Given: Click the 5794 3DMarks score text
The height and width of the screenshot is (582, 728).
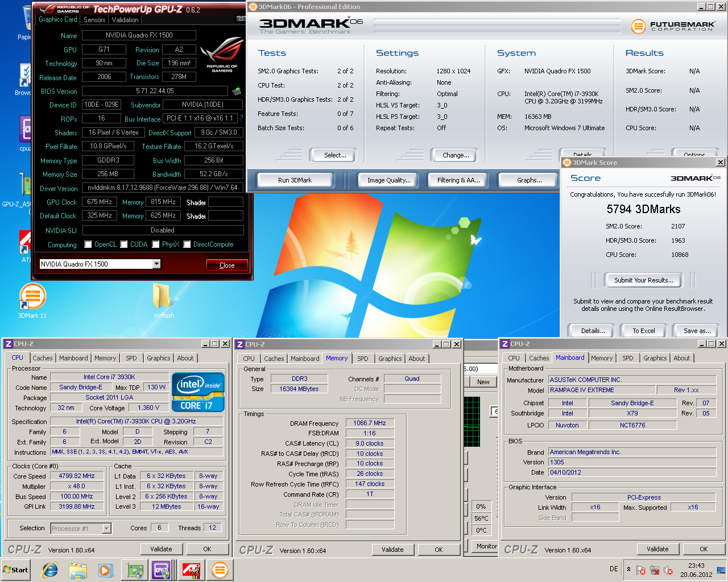Looking at the screenshot, I should coord(643,209).
